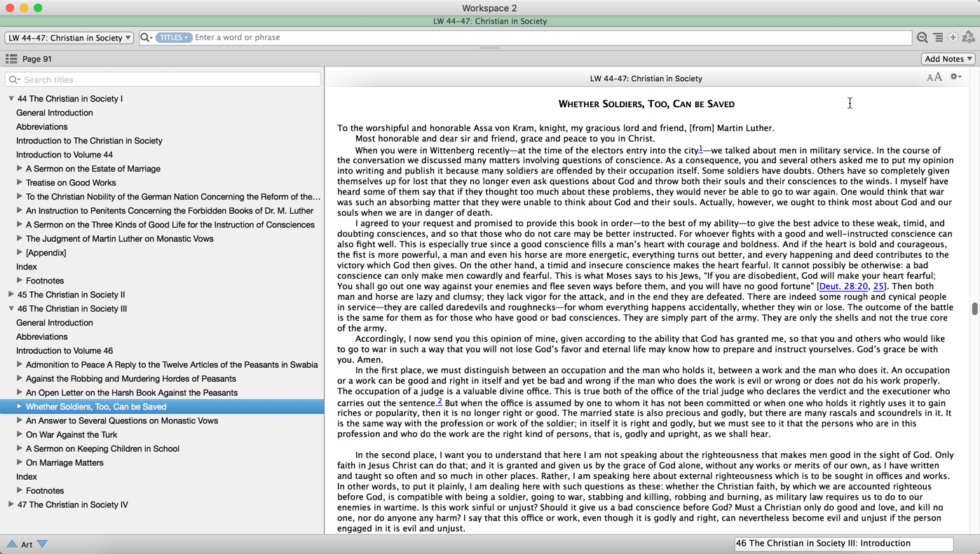
Task: Open the Add Notes dropdown
Action: tap(948, 59)
